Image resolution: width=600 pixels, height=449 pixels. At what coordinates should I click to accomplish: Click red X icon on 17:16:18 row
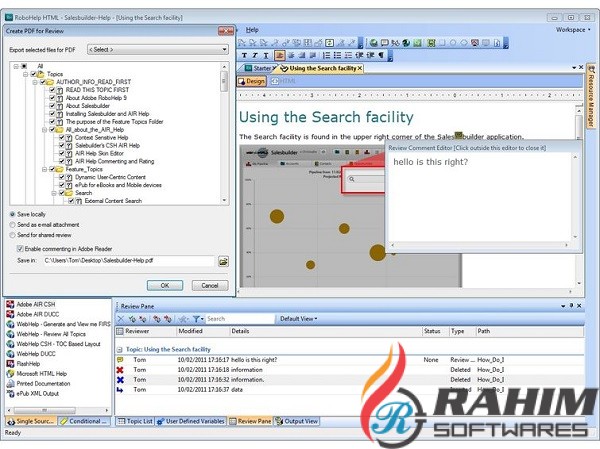coord(120,370)
